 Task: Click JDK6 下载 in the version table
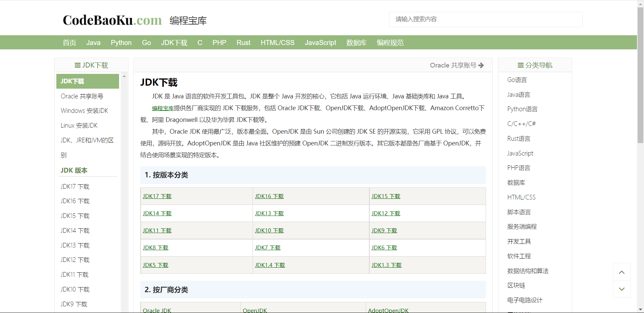[384, 248]
